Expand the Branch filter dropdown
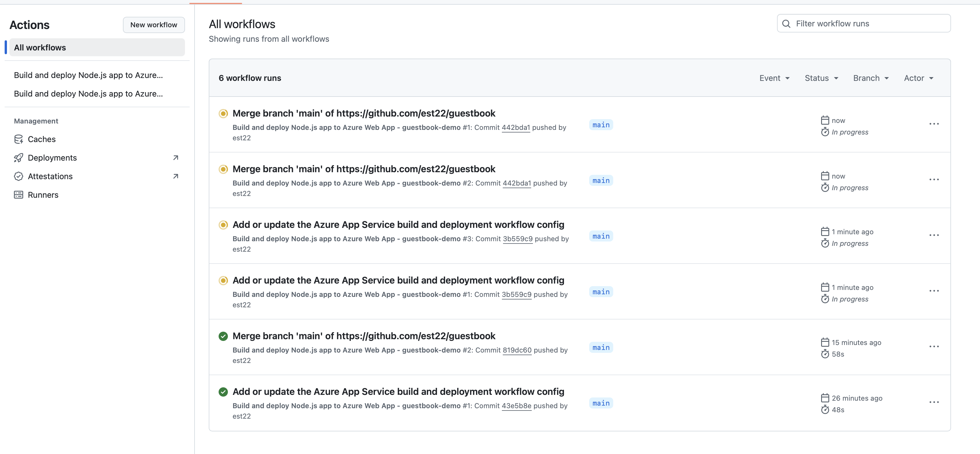This screenshot has height=454, width=980. coord(870,78)
